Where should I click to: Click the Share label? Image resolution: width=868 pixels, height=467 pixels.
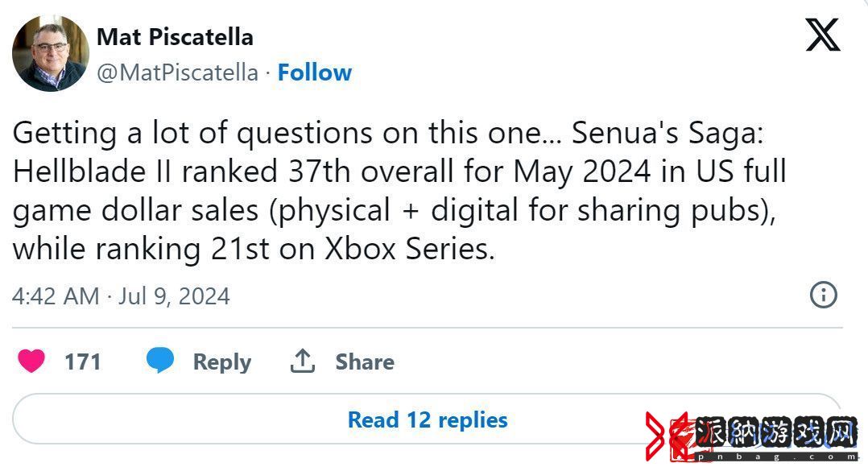pyautogui.click(x=365, y=362)
